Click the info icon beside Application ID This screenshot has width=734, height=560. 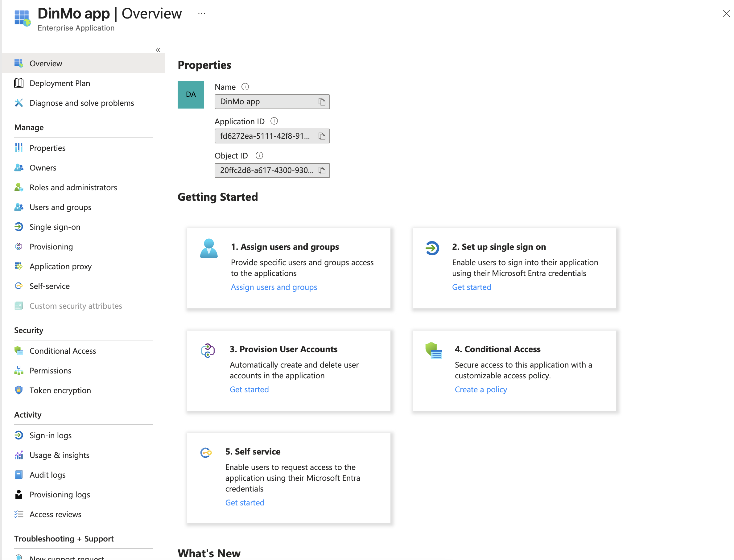click(x=274, y=121)
